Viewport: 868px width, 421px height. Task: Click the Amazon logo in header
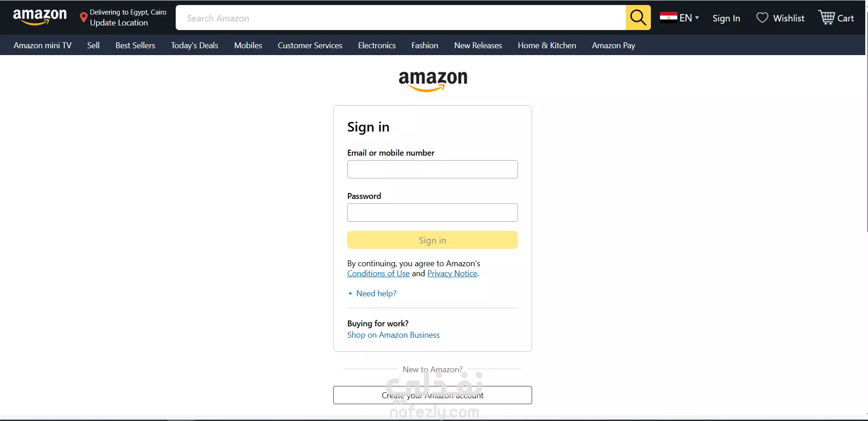(40, 17)
